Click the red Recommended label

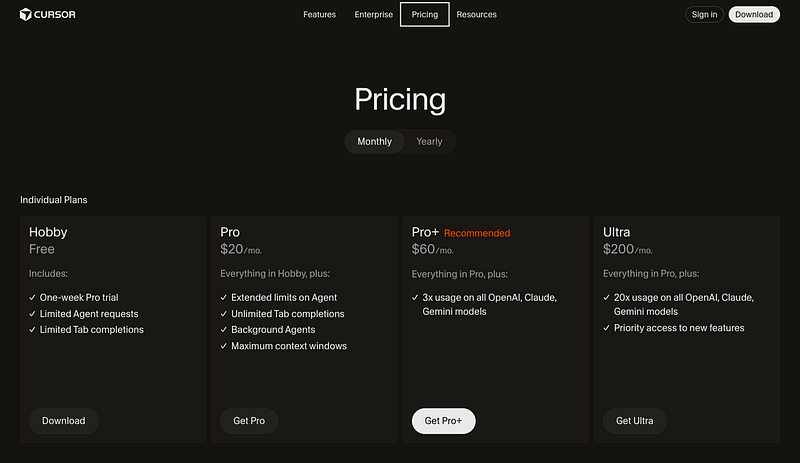pyautogui.click(x=477, y=233)
